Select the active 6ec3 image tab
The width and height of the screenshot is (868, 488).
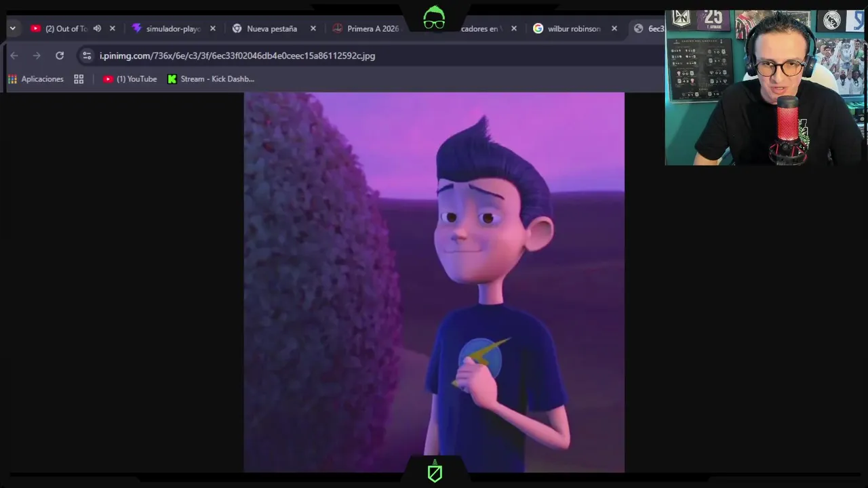click(x=648, y=28)
